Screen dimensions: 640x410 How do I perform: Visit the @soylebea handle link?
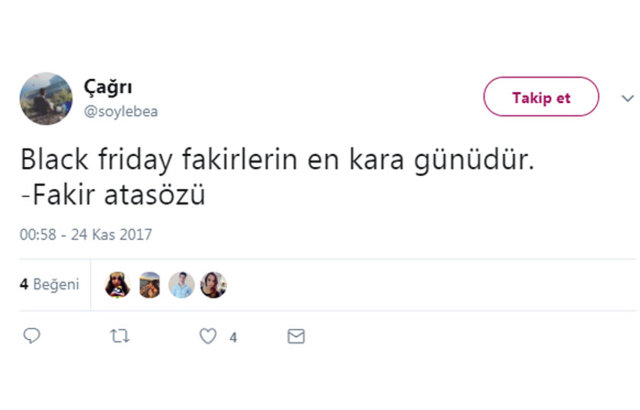(121, 111)
